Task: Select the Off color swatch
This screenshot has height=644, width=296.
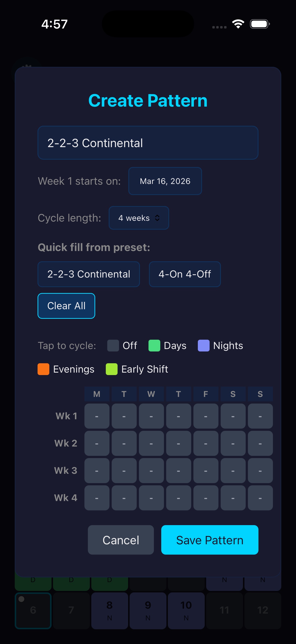Action: click(113, 346)
